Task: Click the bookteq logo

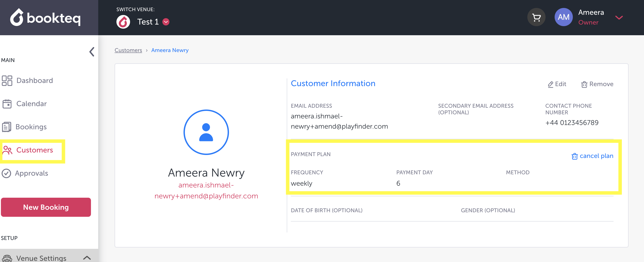Action: coord(45,17)
